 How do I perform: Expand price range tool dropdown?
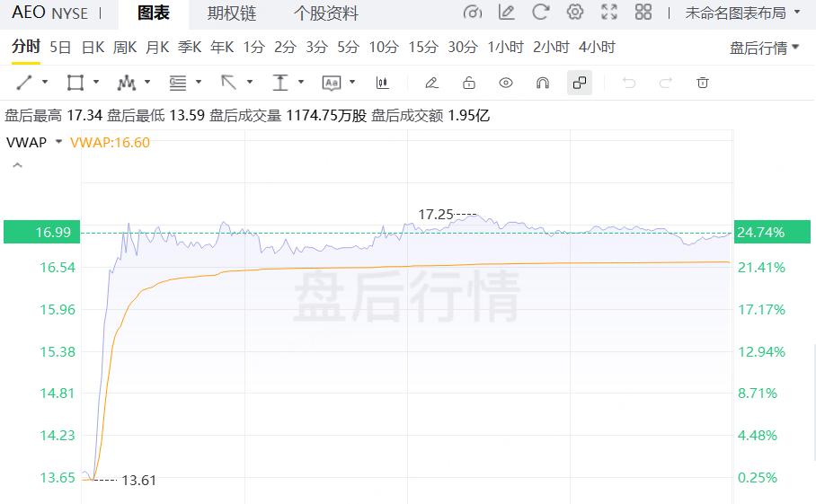click(301, 82)
